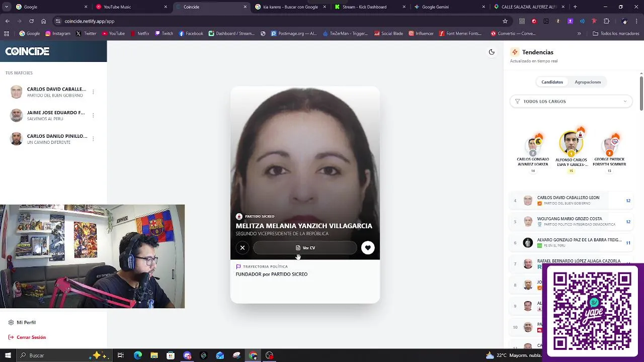
Task: Click the Coincide logo
Action: [x=27, y=51]
